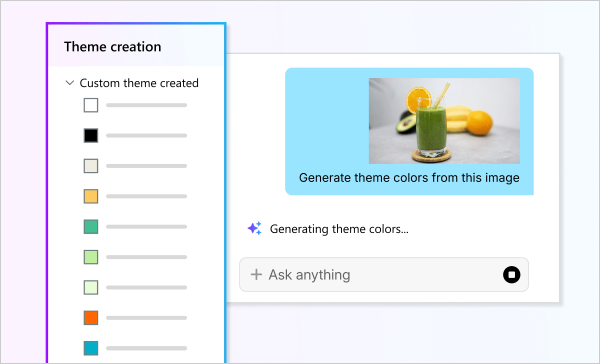Screen dimensions: 600x364
Task: Collapse the Custom theme created section
Action: click(x=70, y=83)
